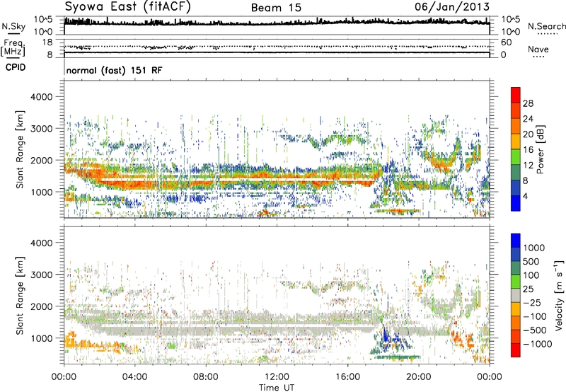Click the red bottom of velocity color bar
The height and width of the screenshot is (392, 566).
pyautogui.click(x=516, y=350)
